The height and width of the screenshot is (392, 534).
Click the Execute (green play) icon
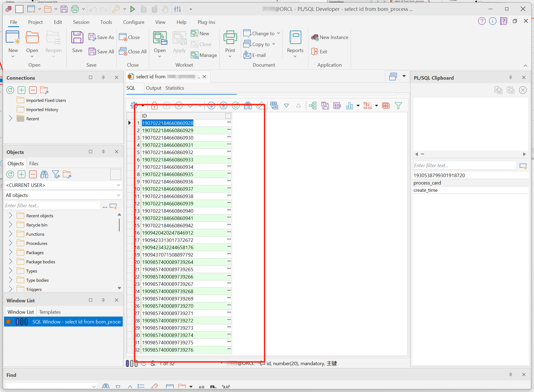tap(132, 9)
